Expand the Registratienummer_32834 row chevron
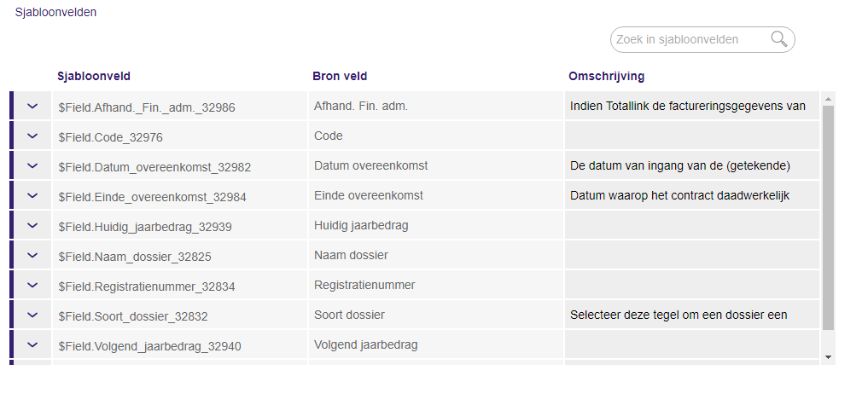The height and width of the screenshot is (405, 868). [32, 285]
